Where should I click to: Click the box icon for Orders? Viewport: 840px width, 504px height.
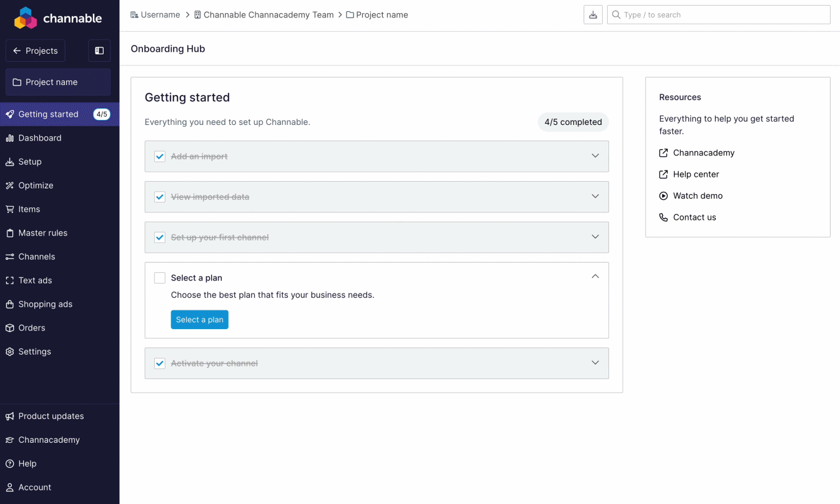pyautogui.click(x=9, y=328)
